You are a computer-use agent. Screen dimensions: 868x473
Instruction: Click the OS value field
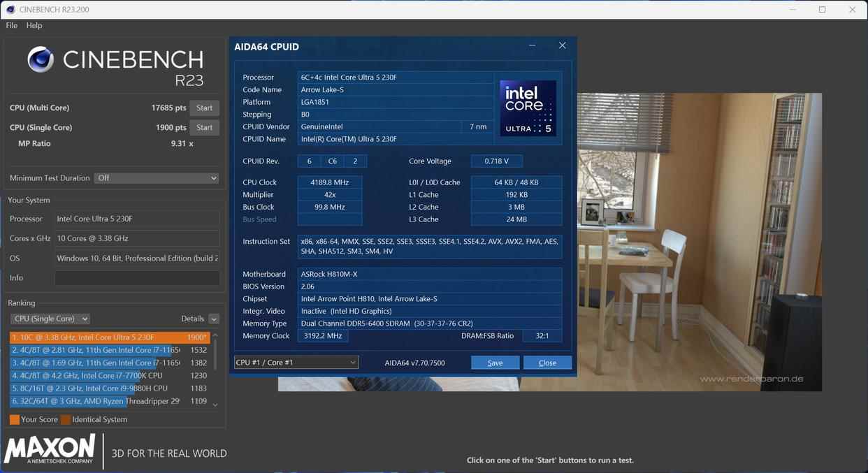(137, 258)
